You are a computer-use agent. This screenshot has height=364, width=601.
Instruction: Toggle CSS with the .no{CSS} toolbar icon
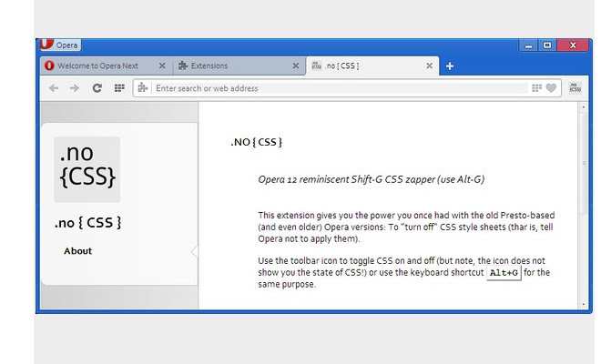click(575, 87)
